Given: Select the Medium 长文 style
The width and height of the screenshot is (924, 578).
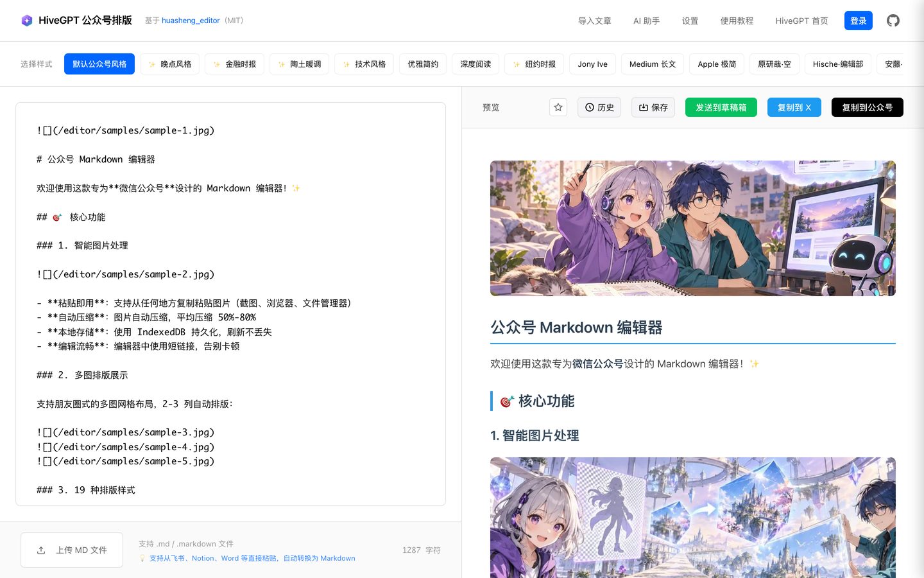Looking at the screenshot, I should point(653,64).
